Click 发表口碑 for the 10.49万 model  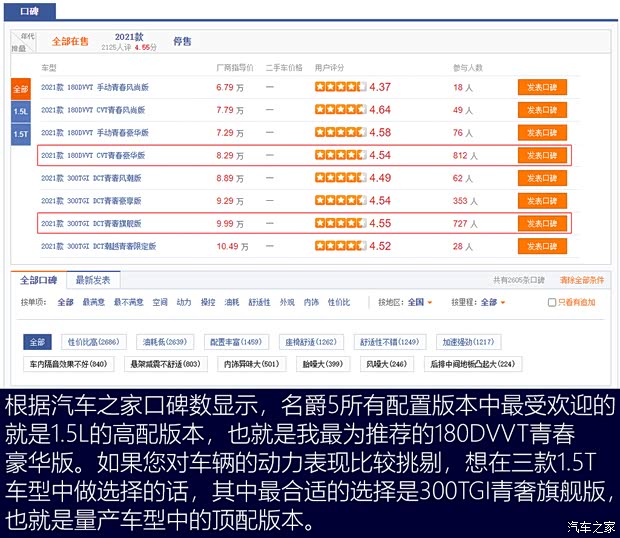coord(542,246)
